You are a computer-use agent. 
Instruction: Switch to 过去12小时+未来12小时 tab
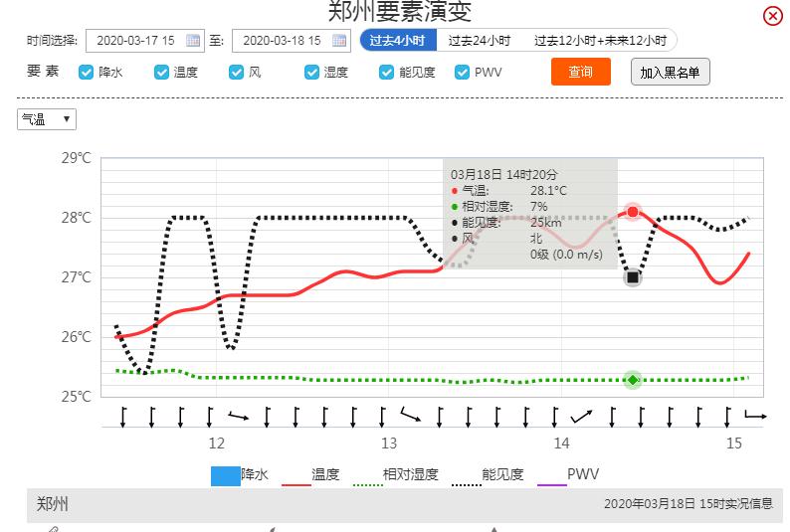(x=600, y=41)
